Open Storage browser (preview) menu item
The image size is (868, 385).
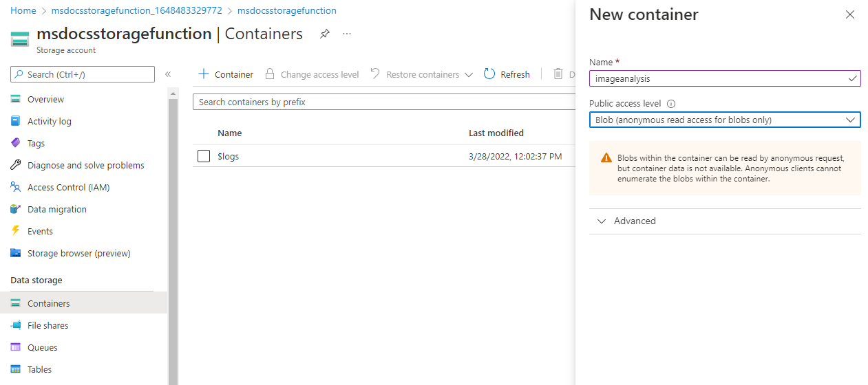[78, 253]
